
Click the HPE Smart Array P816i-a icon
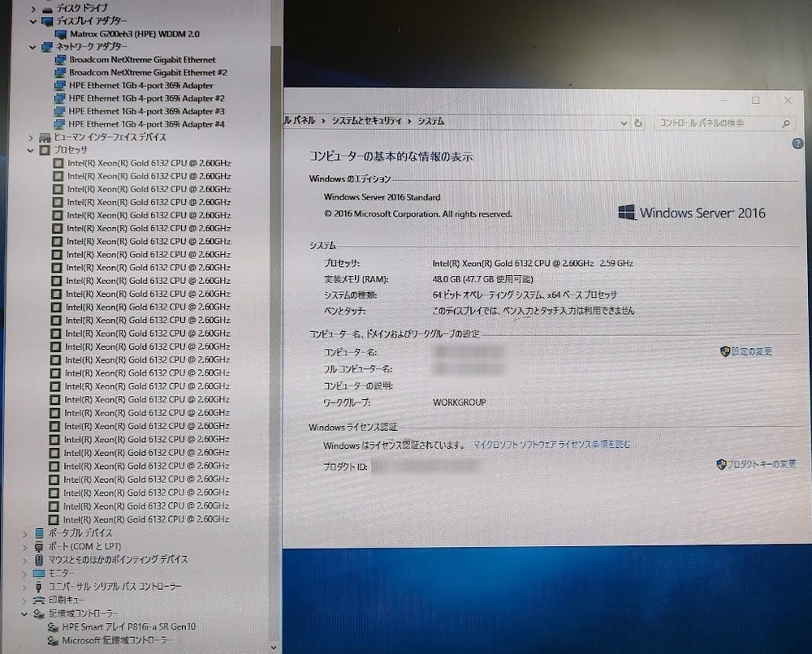pos(52,627)
